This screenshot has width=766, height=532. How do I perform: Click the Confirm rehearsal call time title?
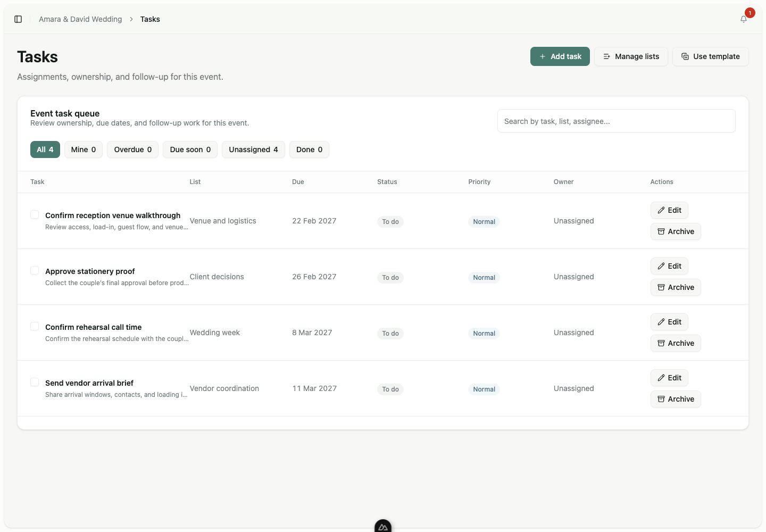click(94, 327)
